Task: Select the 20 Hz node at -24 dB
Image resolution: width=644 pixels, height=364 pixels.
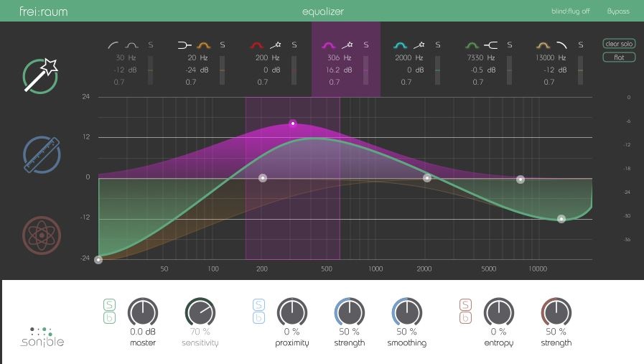Action: click(x=98, y=260)
